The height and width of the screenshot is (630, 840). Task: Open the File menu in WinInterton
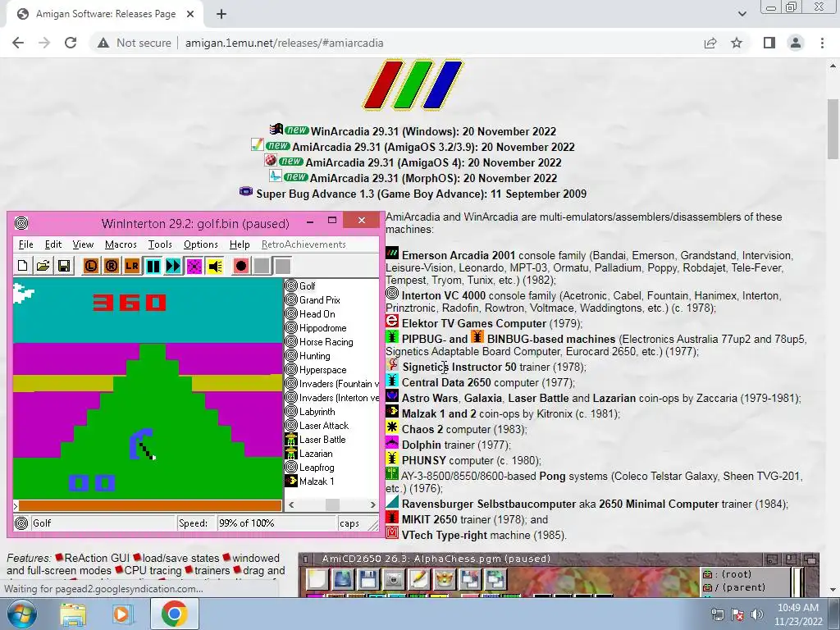point(25,244)
